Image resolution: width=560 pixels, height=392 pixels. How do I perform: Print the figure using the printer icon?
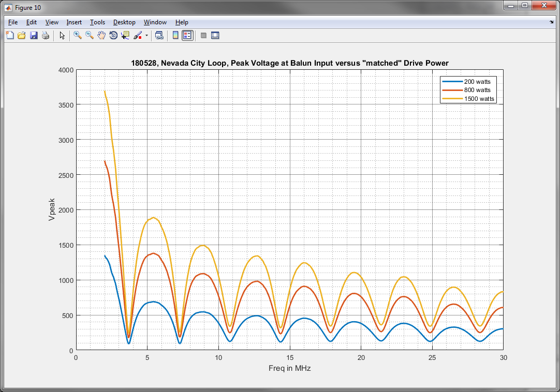tap(46, 35)
